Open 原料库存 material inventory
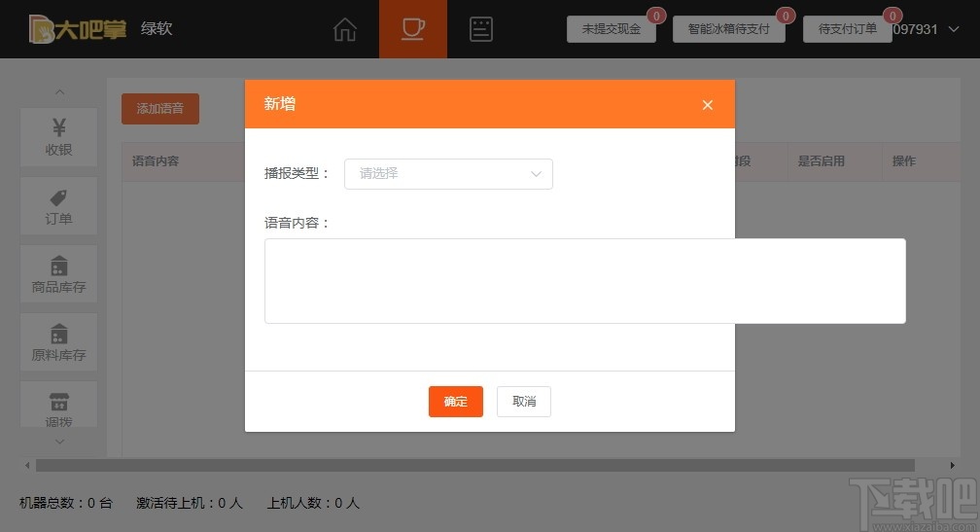Viewport: 980px width, 532px height. (x=58, y=342)
